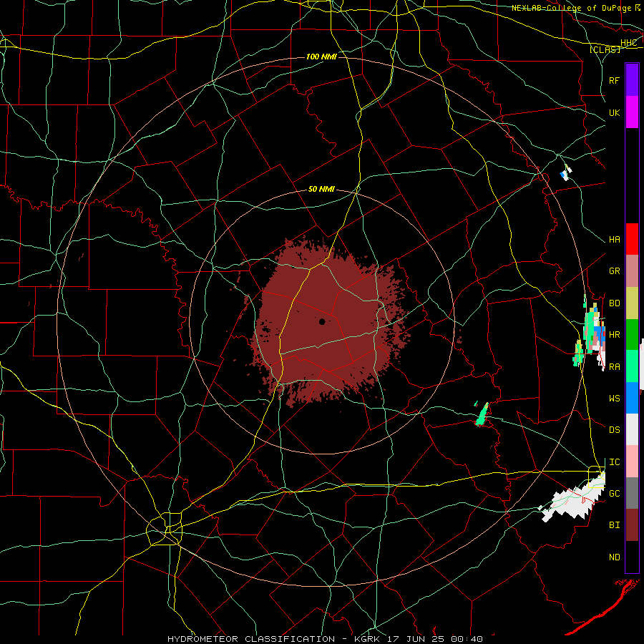Click the HR dark green legend swatch
644x644 pixels.
tap(632, 335)
